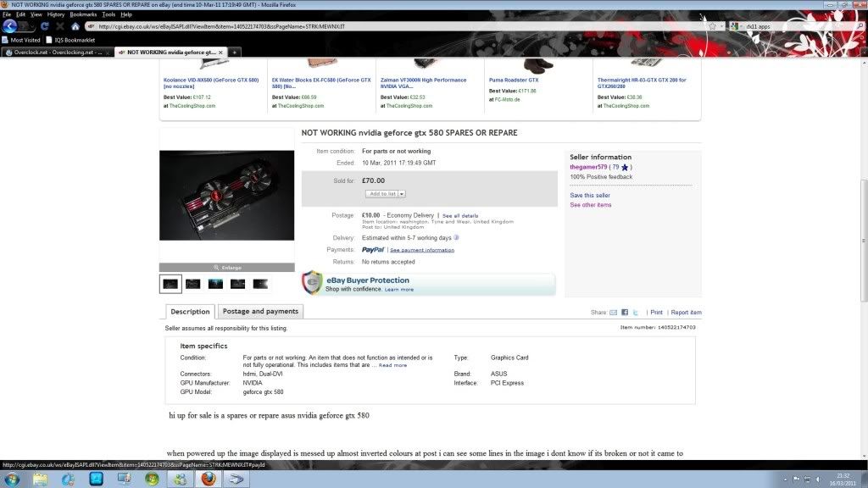Viewport: 868px width, 488px height.
Task: Open See payment information link
Action: (x=422, y=250)
